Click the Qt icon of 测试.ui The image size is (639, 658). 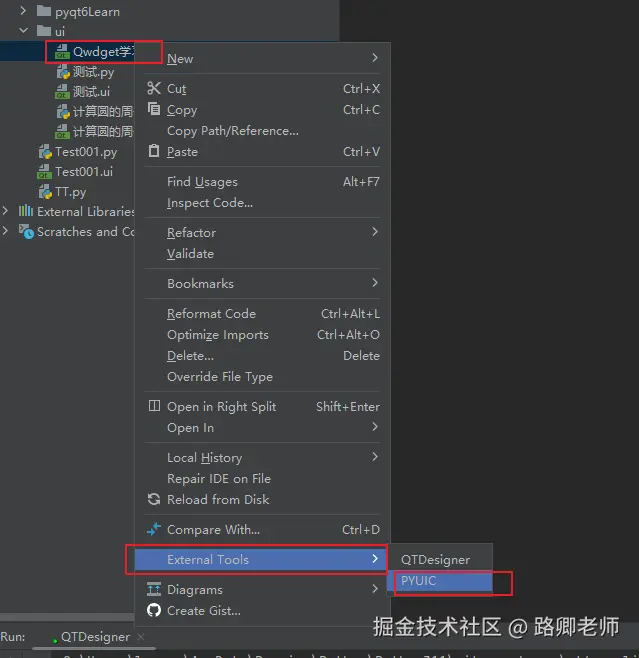point(62,91)
